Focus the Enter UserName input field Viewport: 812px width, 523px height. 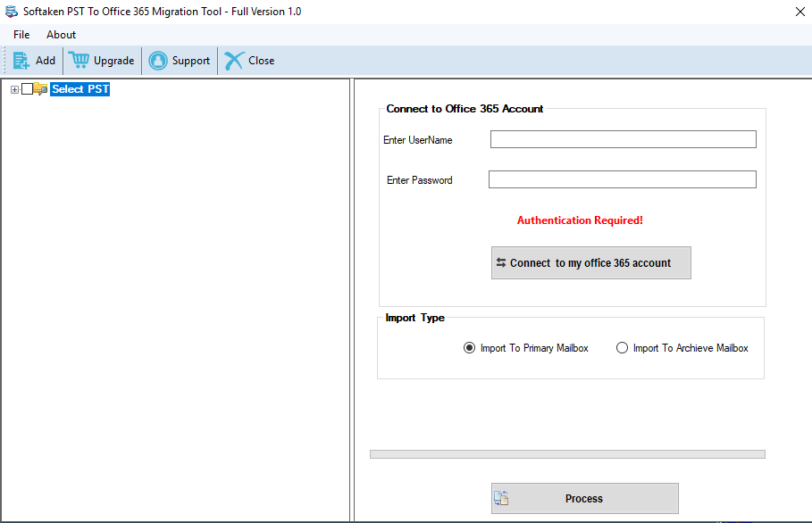coord(623,139)
